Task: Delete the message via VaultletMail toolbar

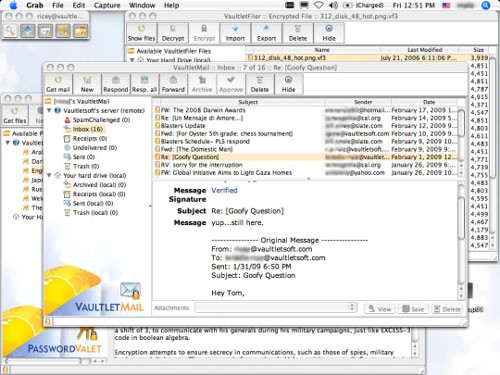Action: (x=259, y=84)
